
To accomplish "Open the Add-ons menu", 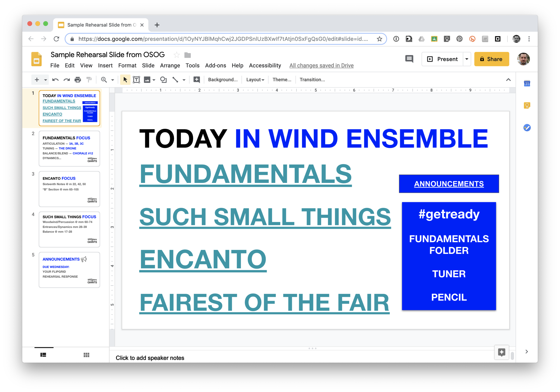I will click(x=215, y=66).
